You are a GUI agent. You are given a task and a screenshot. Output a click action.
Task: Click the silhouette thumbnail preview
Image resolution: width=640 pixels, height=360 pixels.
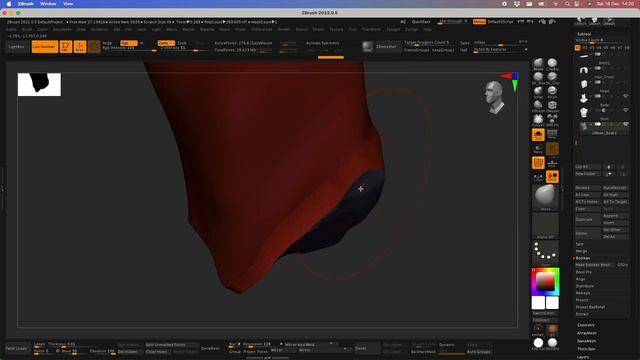point(39,84)
